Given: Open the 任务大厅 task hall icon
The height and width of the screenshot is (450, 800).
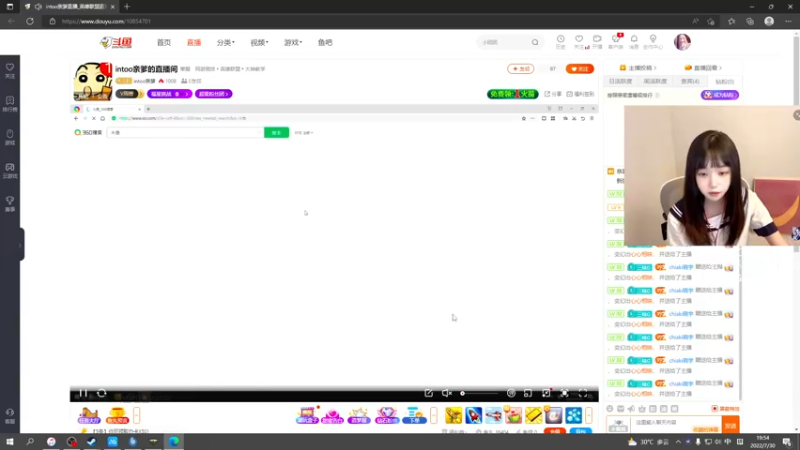Looking at the screenshot, I should pos(89,415).
